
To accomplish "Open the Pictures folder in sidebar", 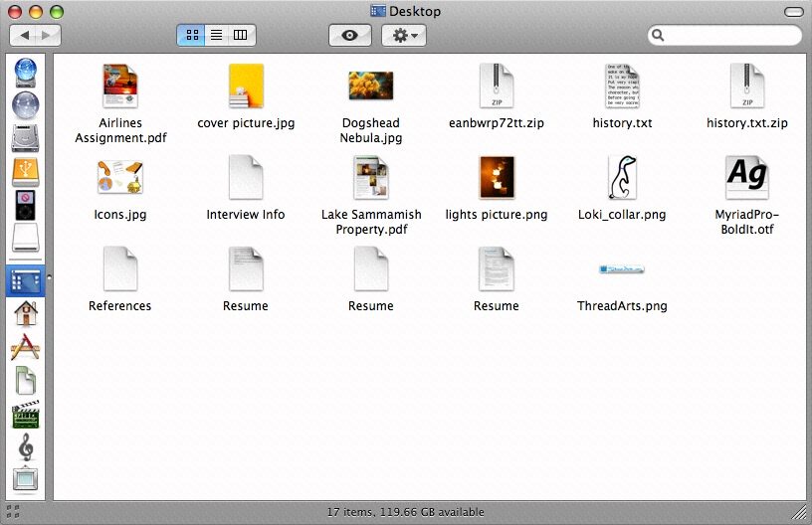I will click(26, 479).
